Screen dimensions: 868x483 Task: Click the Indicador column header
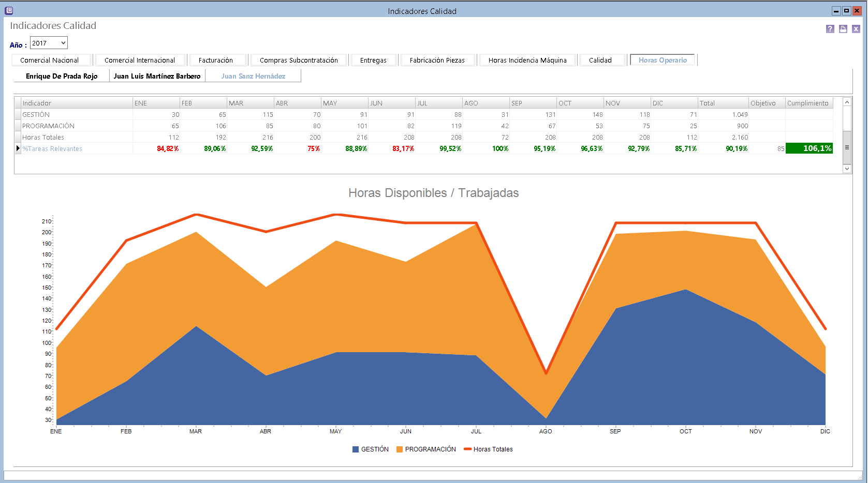76,103
